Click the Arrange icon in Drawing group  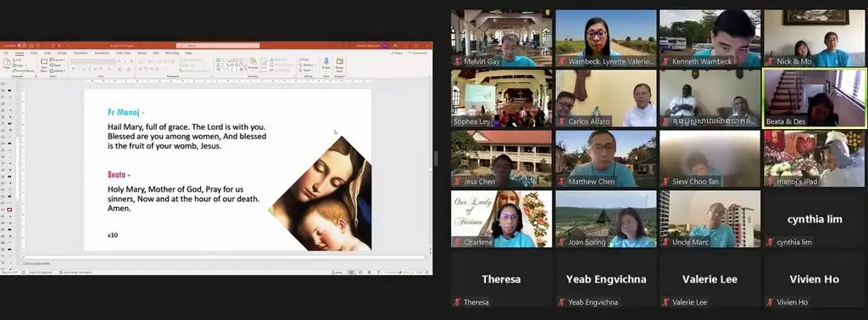tap(253, 62)
